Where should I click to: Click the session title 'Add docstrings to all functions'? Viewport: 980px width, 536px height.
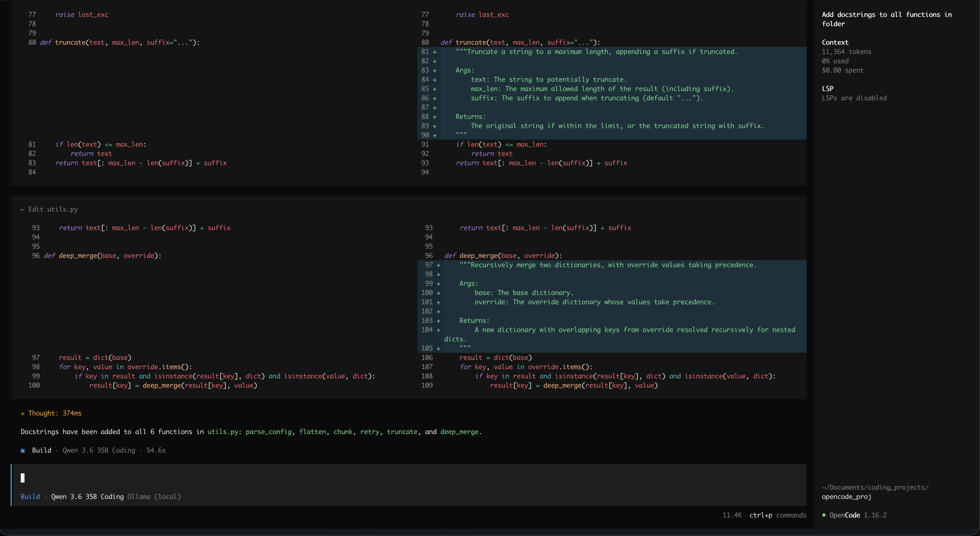click(x=887, y=19)
